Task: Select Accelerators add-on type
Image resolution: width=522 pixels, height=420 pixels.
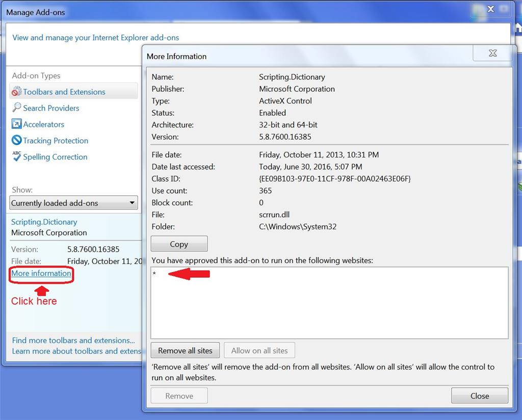Action: (44, 124)
